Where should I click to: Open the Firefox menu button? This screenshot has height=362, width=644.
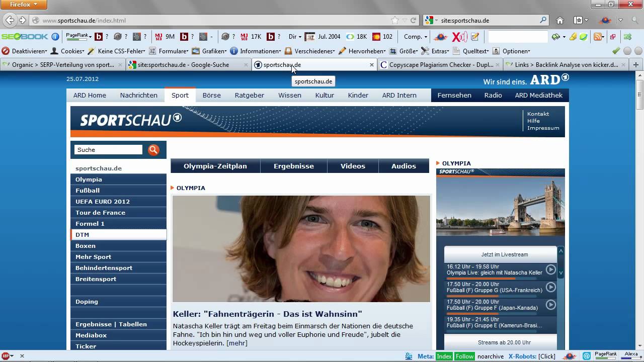point(24,5)
